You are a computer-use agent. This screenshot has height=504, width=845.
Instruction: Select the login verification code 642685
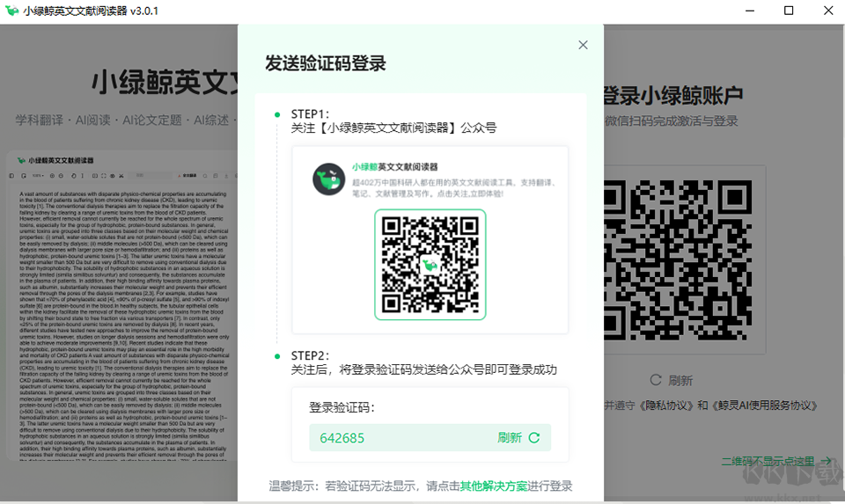point(342,438)
